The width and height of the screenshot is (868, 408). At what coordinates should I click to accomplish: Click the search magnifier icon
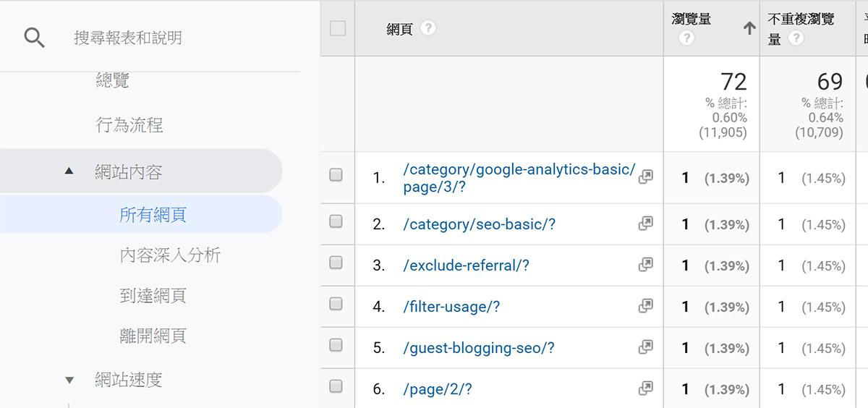tap(34, 38)
